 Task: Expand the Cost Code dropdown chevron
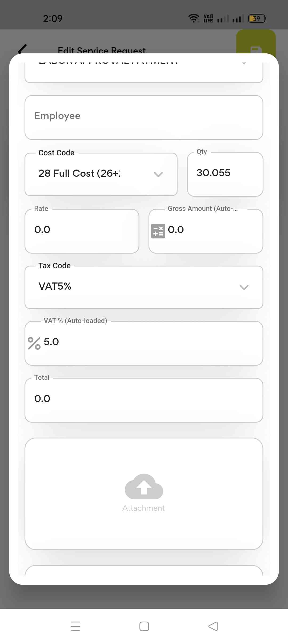(x=158, y=174)
